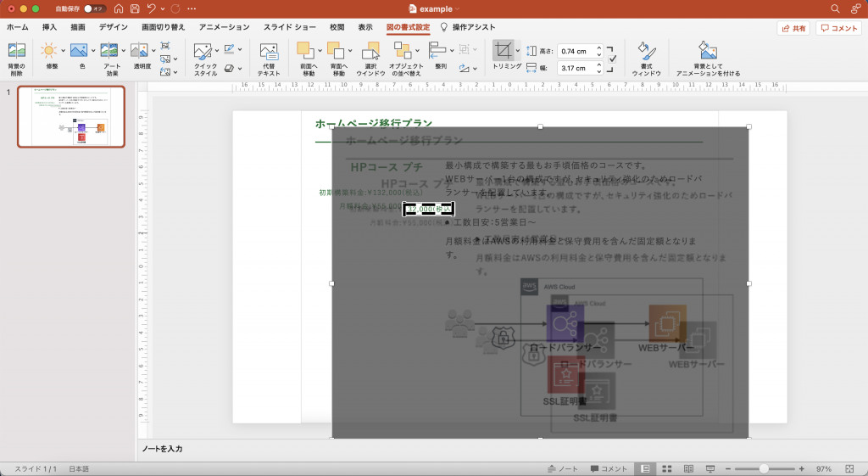Click the 透明度 transparency icon

pyautogui.click(x=139, y=51)
